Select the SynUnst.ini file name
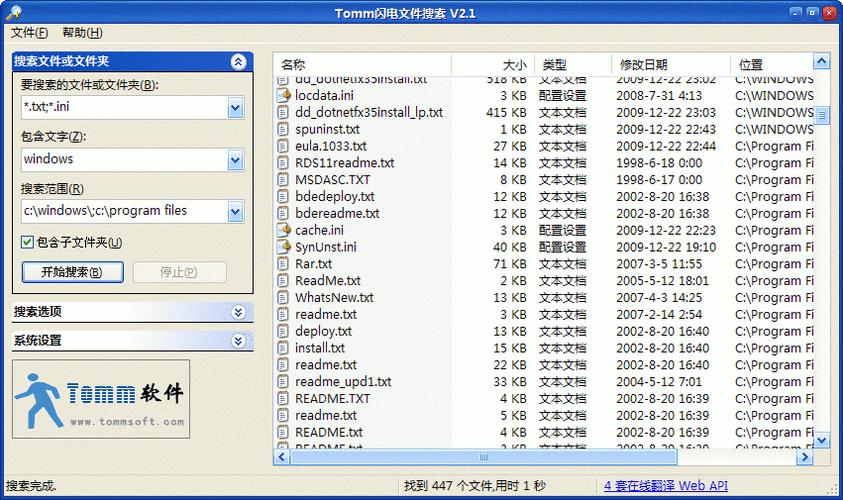Viewport: 843px width, 500px height. click(x=326, y=247)
